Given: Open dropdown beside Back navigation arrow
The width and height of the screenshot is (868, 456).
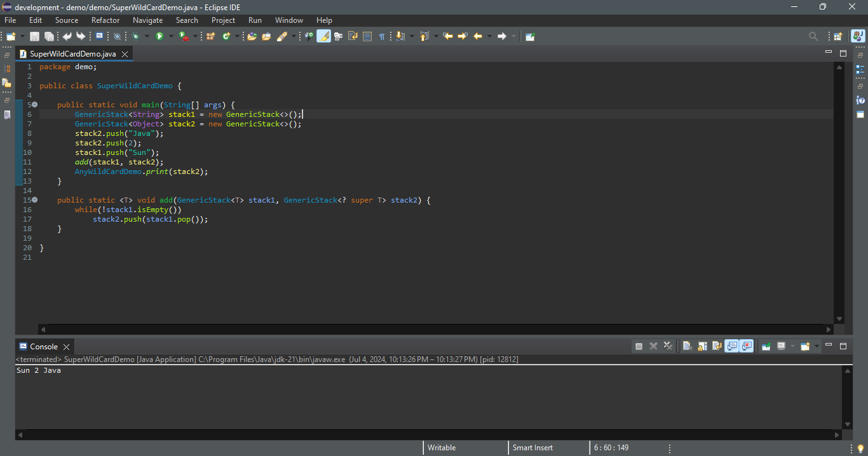Looking at the screenshot, I should coord(489,36).
